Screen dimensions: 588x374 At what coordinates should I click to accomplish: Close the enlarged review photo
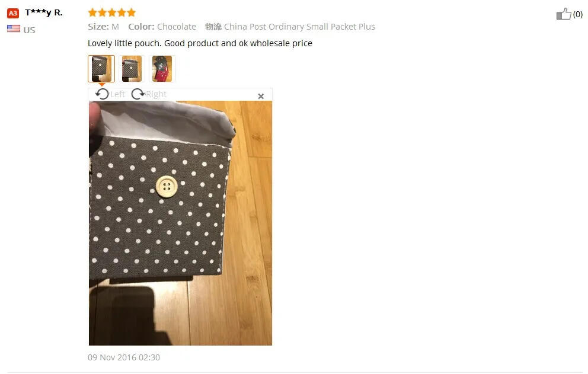click(261, 96)
